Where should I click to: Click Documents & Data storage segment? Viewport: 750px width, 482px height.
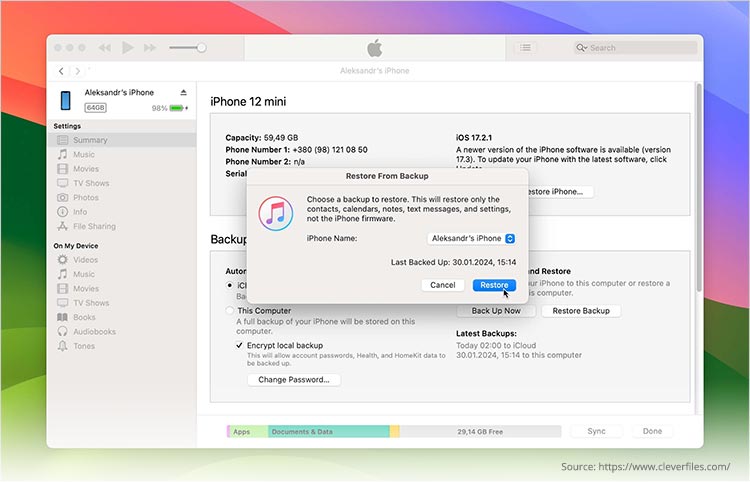pos(329,432)
